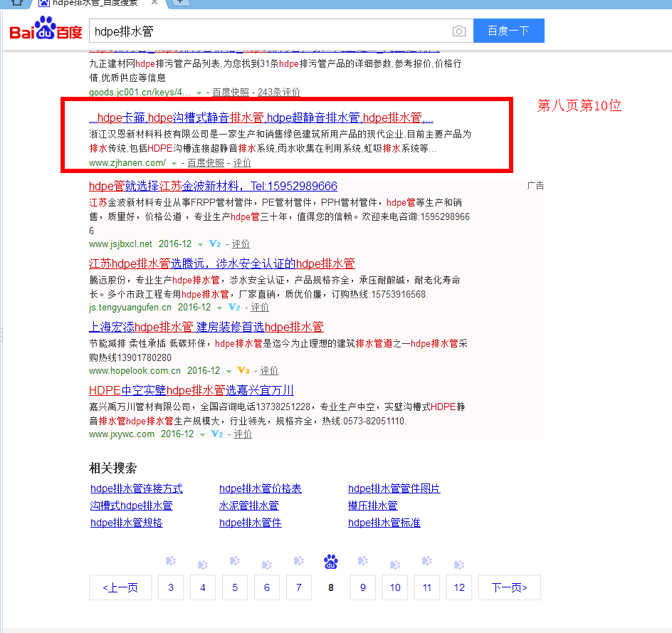Viewport: 672px width, 633px height.
Task: Click the V3 badge beside www.hopelook.com.cn
Action: (x=243, y=370)
